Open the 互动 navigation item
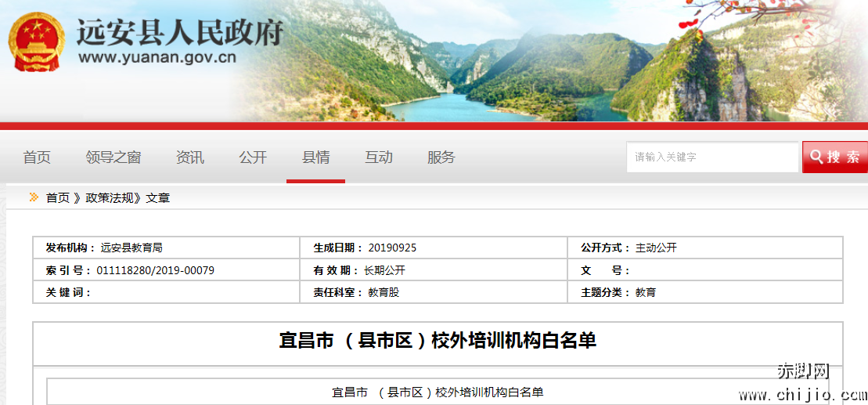Viewport: 868px width, 405px height. pyautogui.click(x=379, y=157)
